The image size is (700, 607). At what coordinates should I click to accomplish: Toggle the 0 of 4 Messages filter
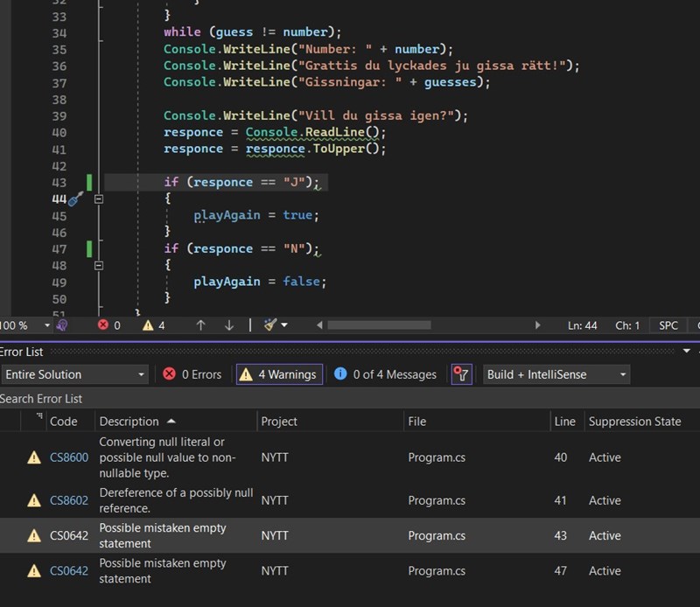tap(385, 374)
